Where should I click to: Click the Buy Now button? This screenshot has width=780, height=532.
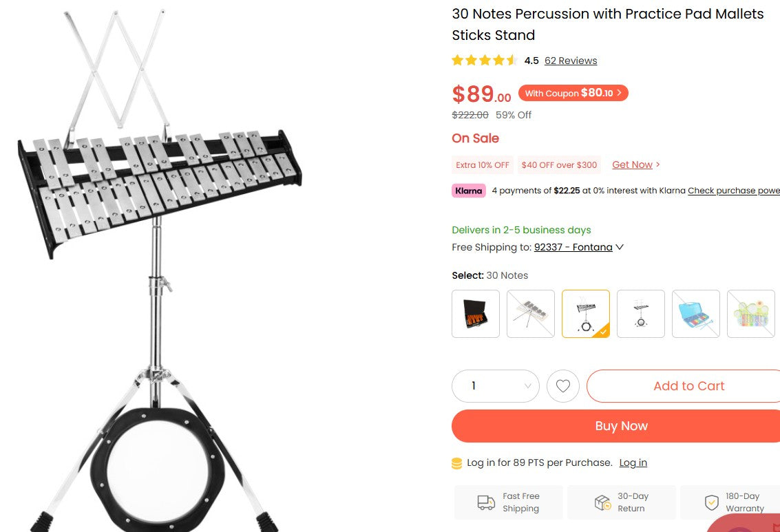[620, 425]
